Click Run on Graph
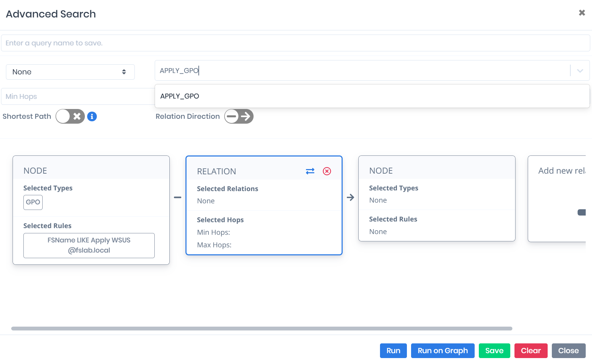The width and height of the screenshot is (592, 364). 443,351
